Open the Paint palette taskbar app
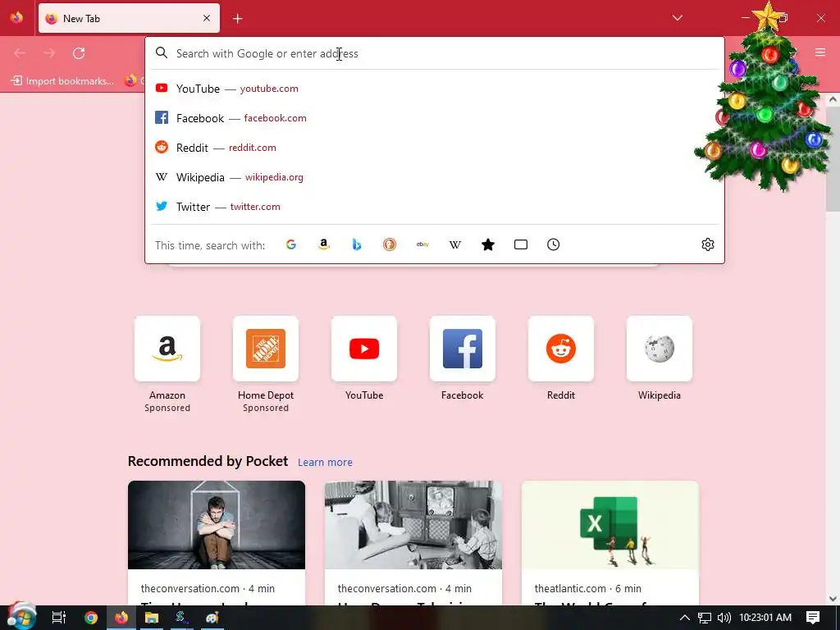Screen dimensions: 840x630 point(212,618)
